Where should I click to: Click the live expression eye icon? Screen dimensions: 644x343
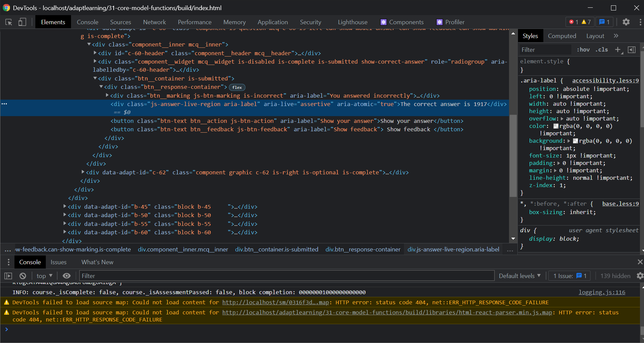67,276
